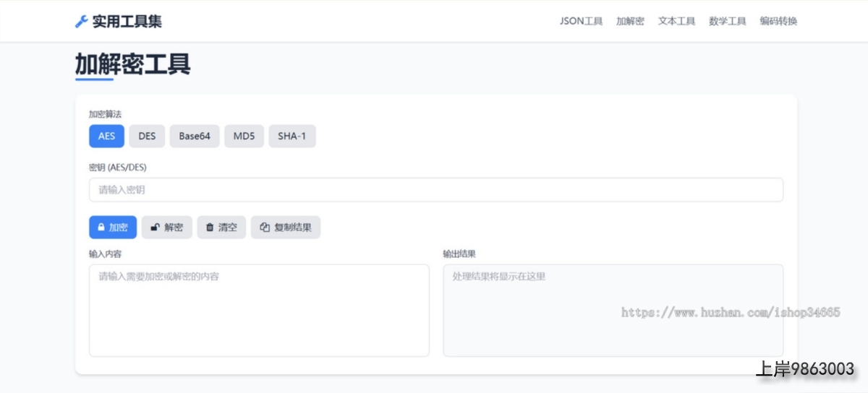
Task: Click the wrench logo icon
Action: (x=82, y=22)
